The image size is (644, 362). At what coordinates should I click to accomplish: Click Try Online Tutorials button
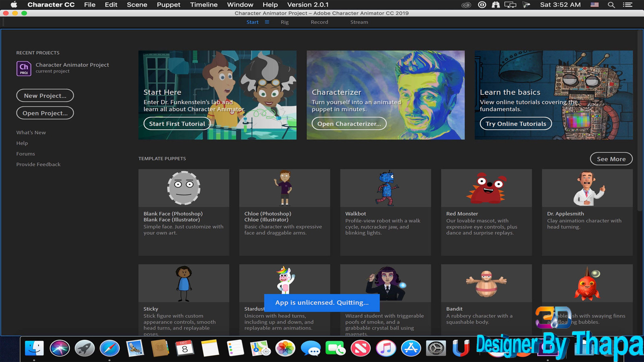[516, 124]
